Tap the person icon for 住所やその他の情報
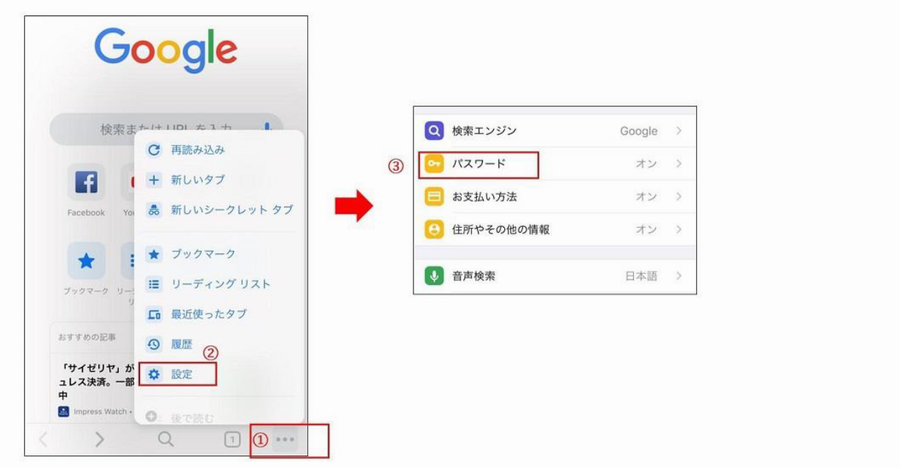The width and height of the screenshot is (900, 468). (434, 229)
